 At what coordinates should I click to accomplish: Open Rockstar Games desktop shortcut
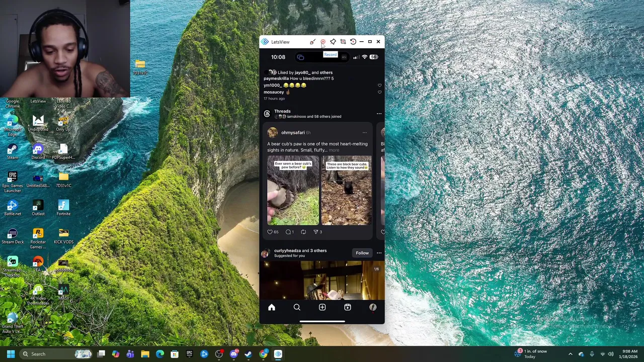38,238
